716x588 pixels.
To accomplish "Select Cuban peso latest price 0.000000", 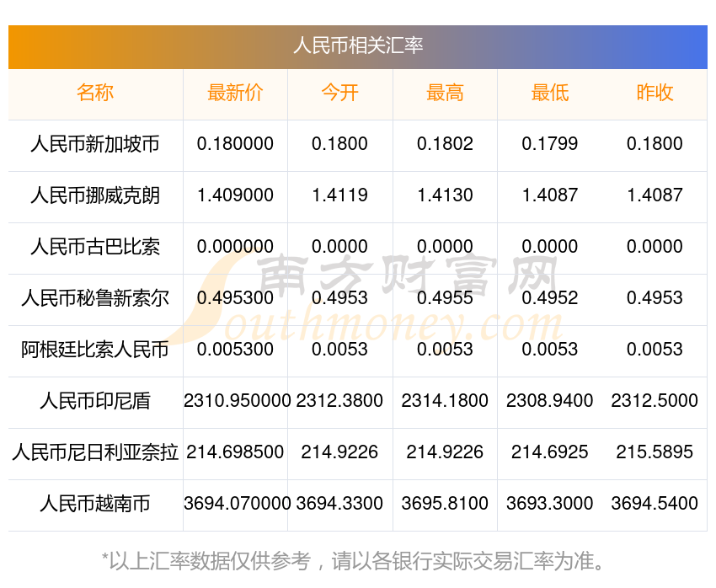I will pos(235,247).
